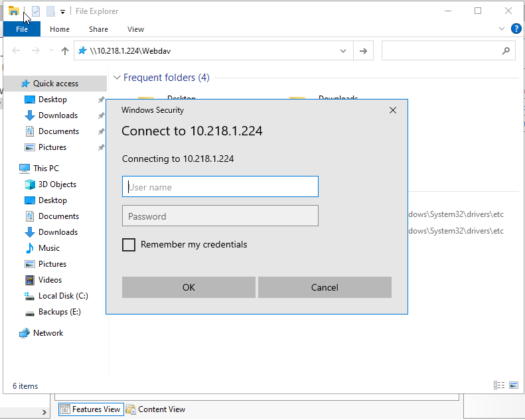Click the New folder icon in quick access toolbar
The image size is (525, 420).
[x=50, y=11]
